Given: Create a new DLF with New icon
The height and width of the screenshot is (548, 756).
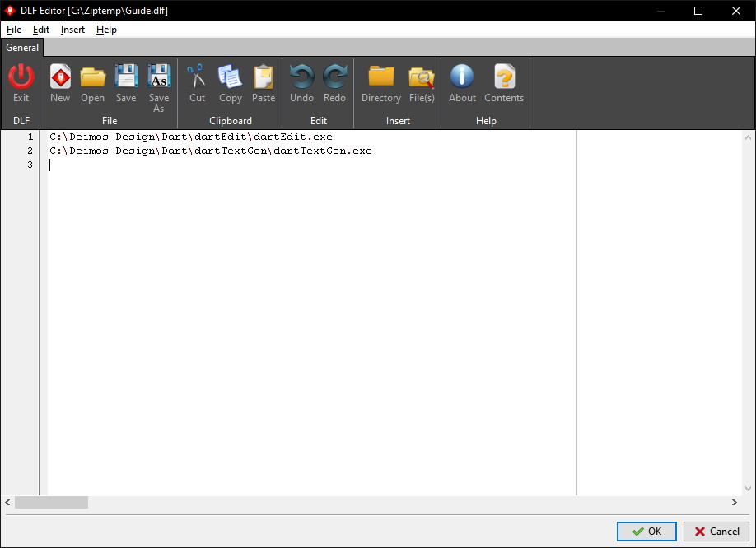Looking at the screenshot, I should [60, 77].
